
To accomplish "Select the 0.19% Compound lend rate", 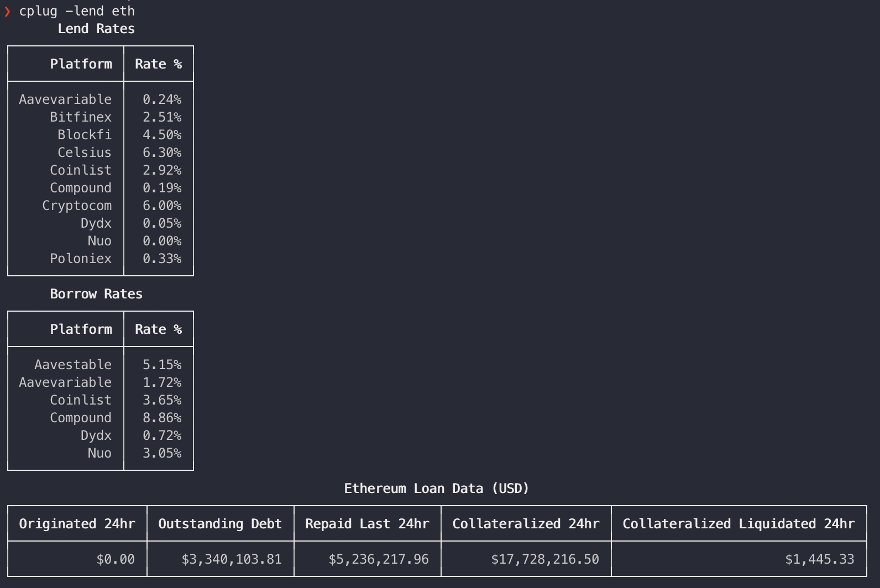I will click(162, 188).
